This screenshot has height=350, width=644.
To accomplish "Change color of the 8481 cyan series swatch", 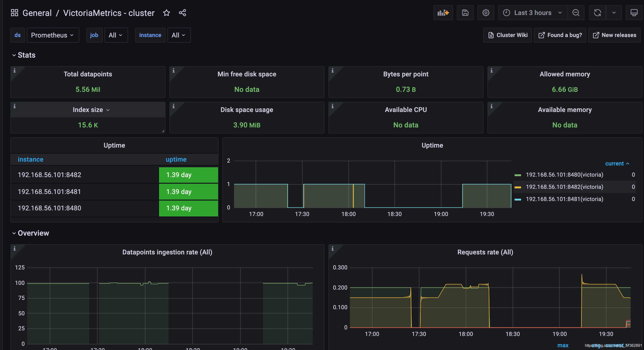I will (x=518, y=200).
